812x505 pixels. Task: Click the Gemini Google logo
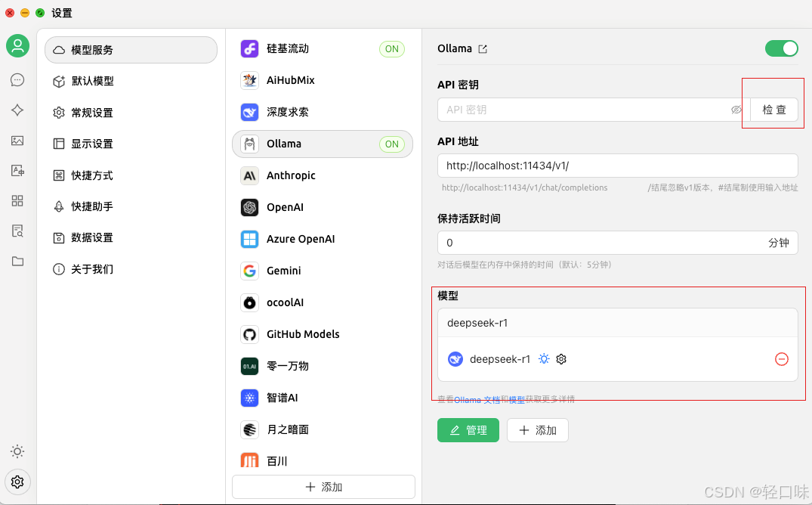point(249,271)
